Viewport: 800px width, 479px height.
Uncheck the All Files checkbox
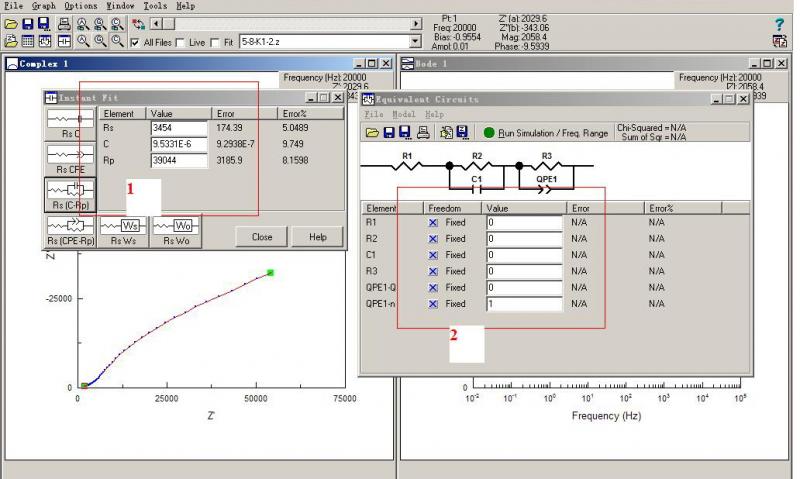tap(136, 42)
